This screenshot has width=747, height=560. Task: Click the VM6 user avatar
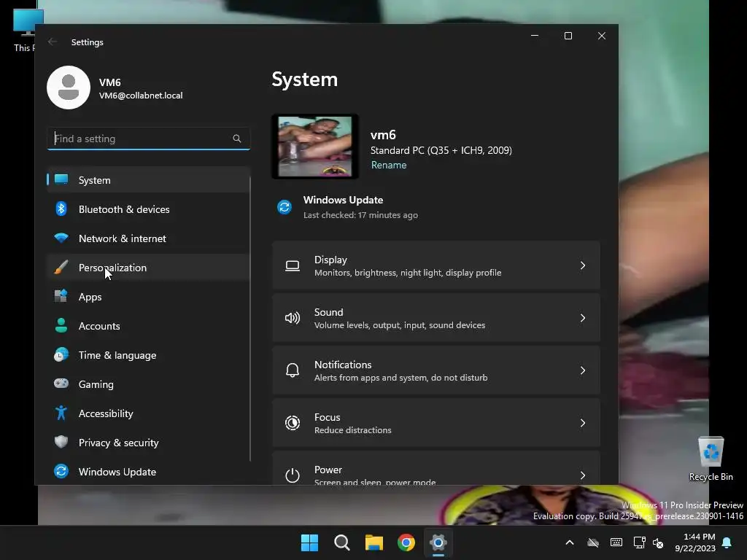pos(69,87)
